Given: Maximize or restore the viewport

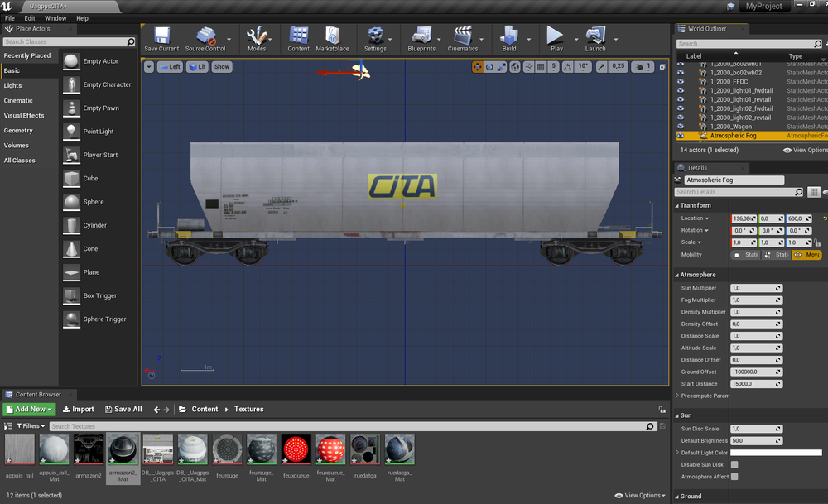Looking at the screenshot, I should (662, 67).
